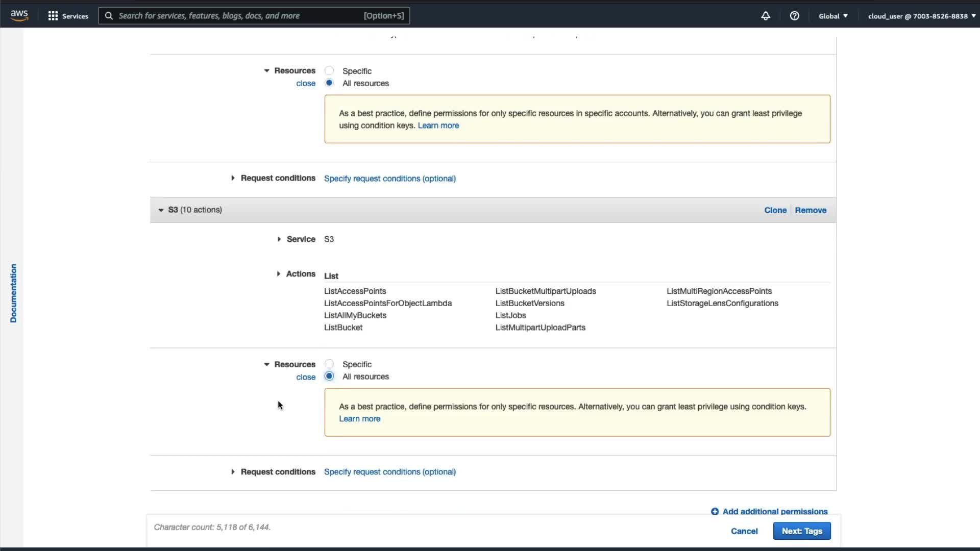Select All resources radio in S3 section
The height and width of the screenshot is (551, 980).
329,377
